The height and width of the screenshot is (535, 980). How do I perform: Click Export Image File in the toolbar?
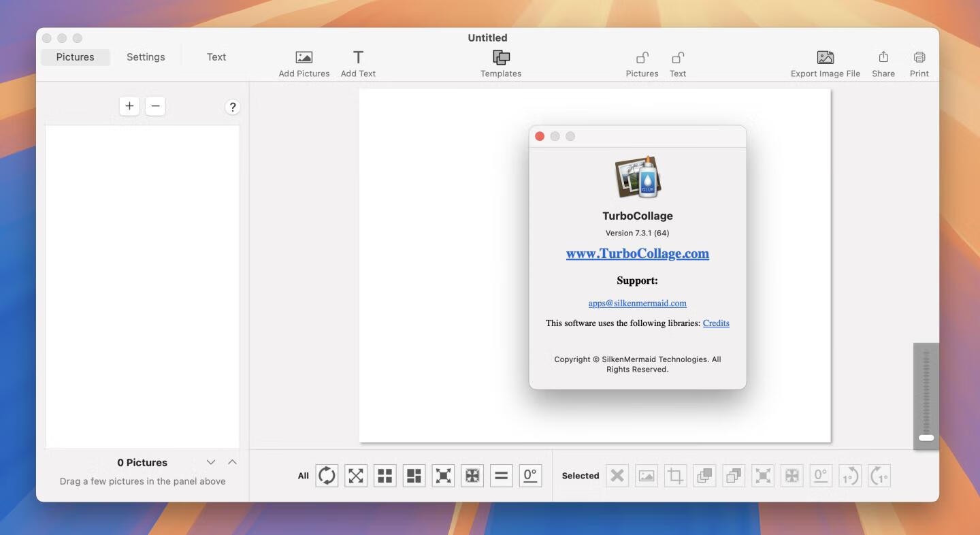[x=826, y=63]
